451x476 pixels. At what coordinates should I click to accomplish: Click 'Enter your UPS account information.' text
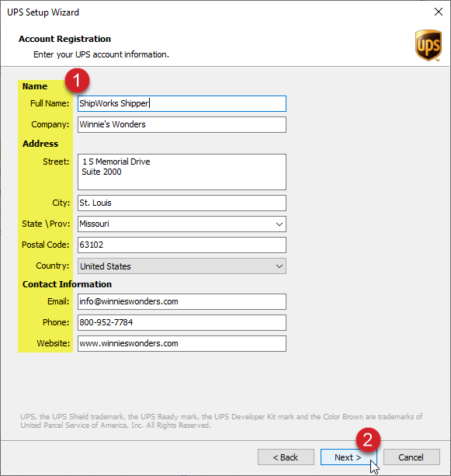pos(101,54)
